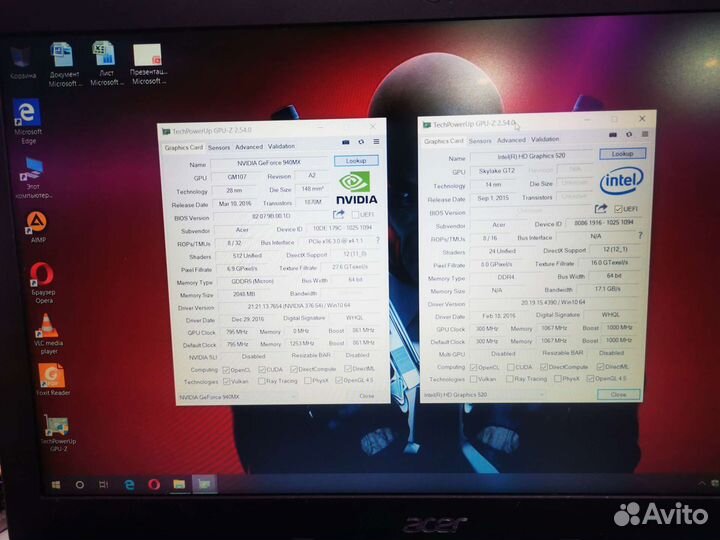Open Edge from the taskbar
The image size is (720, 540).
[x=129, y=484]
